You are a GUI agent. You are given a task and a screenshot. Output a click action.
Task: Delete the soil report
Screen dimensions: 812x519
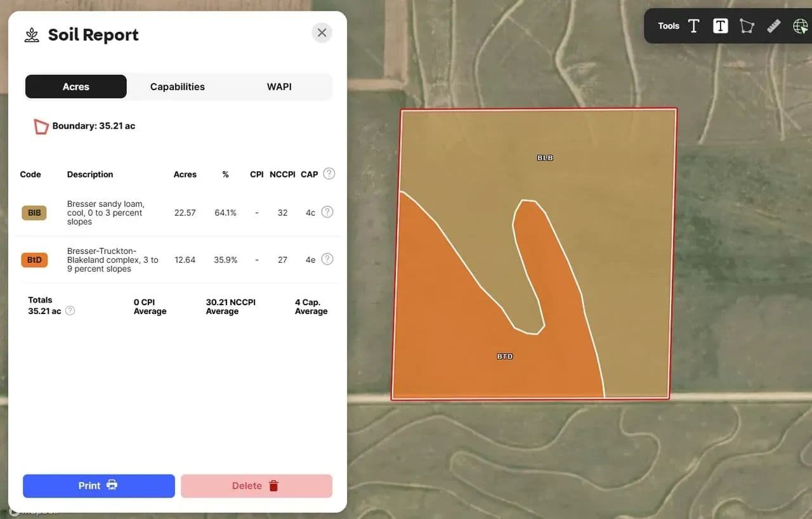pos(256,486)
